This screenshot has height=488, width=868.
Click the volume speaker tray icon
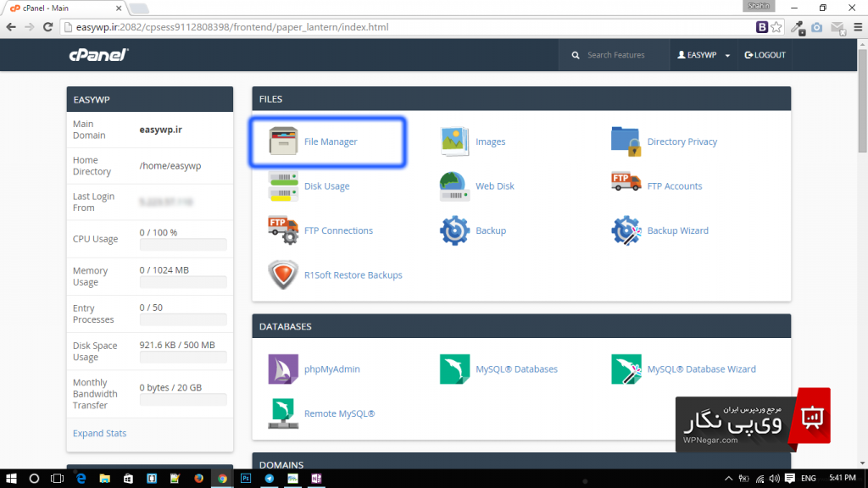point(775,479)
